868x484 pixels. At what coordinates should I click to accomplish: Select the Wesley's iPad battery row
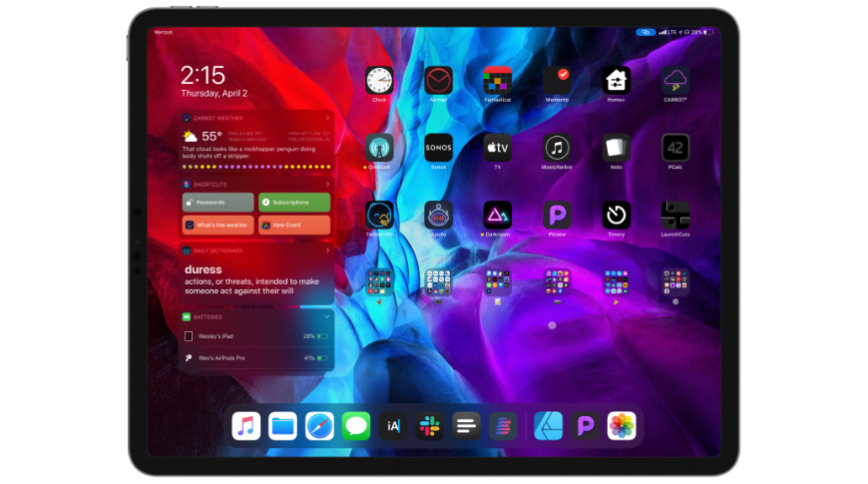256,336
